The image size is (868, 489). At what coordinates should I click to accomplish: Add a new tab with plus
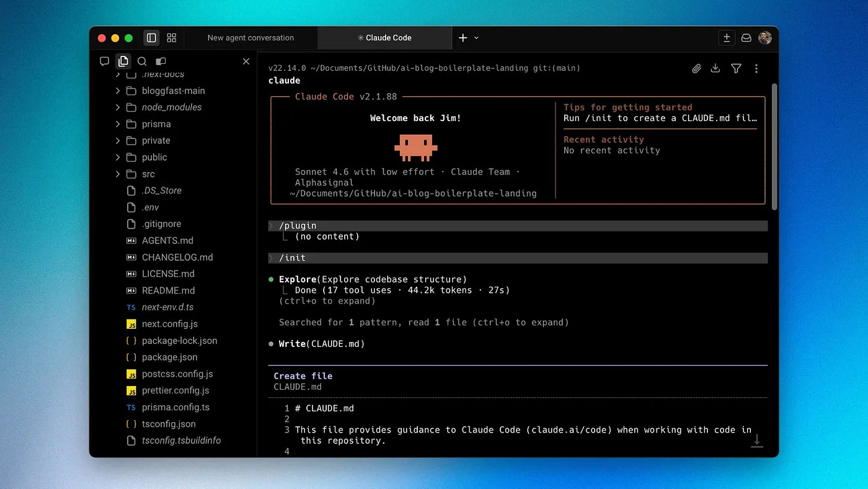[x=463, y=38]
